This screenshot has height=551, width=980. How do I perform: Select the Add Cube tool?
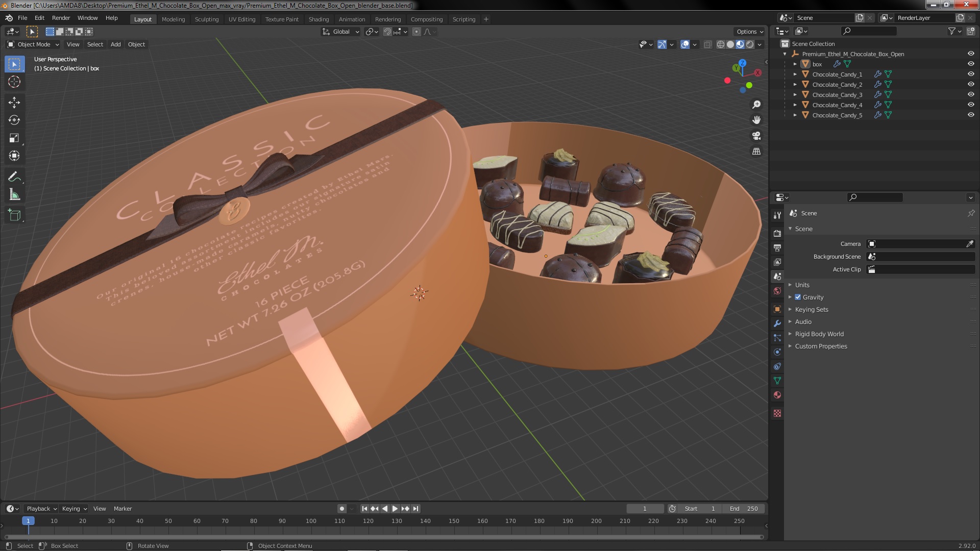coord(14,215)
